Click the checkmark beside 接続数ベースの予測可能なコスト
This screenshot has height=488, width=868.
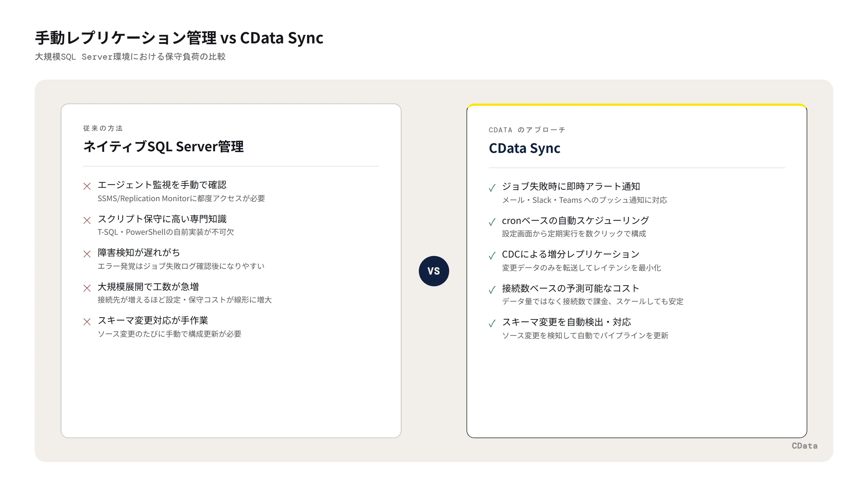point(492,289)
